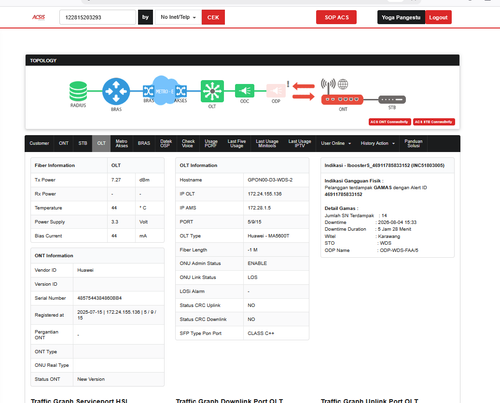
Task: Select the green ODC icon
Action: pos(245,91)
